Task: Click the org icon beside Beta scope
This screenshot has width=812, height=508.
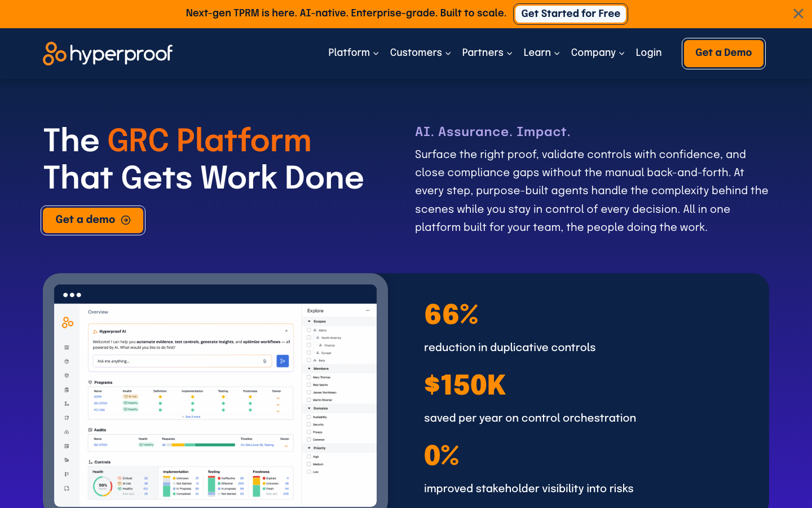Action: click(315, 360)
